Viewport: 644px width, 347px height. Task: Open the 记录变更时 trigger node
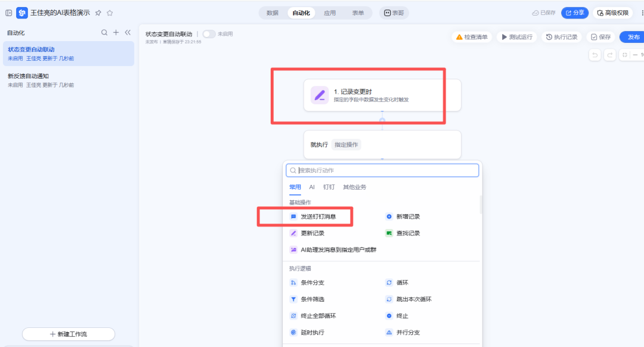tap(382, 95)
